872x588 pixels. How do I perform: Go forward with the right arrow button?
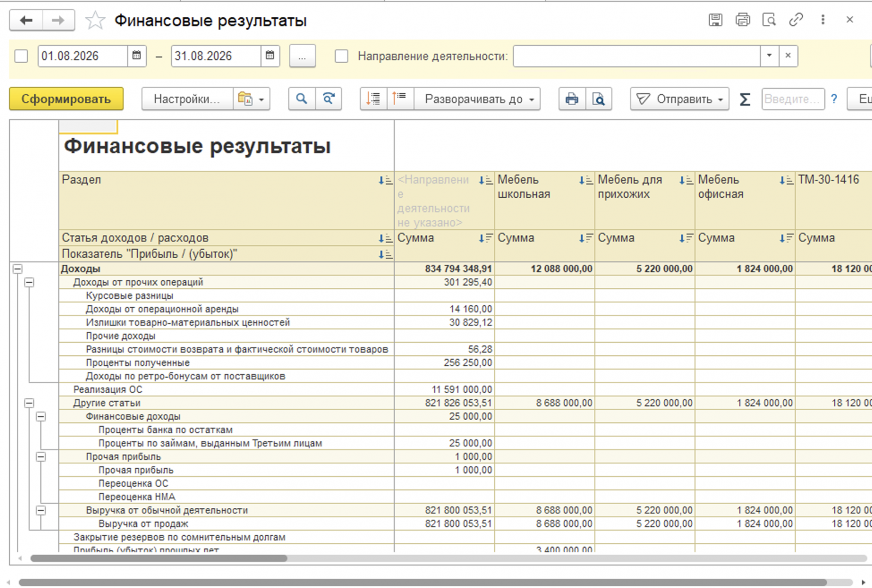click(58, 21)
